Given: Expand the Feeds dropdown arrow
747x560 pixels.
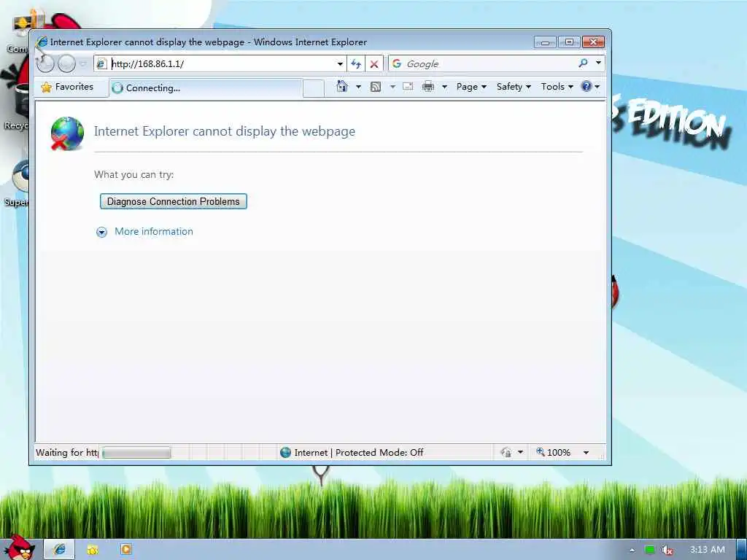Looking at the screenshot, I should (392, 87).
